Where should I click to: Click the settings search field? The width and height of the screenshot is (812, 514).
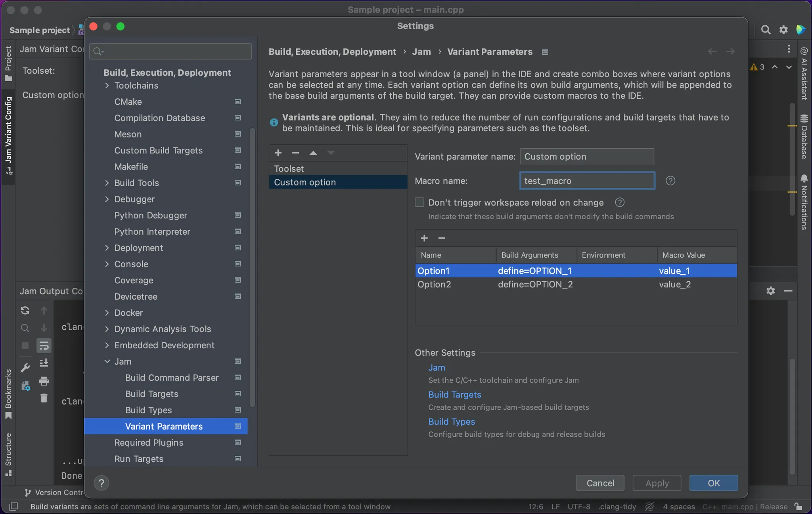[170, 51]
